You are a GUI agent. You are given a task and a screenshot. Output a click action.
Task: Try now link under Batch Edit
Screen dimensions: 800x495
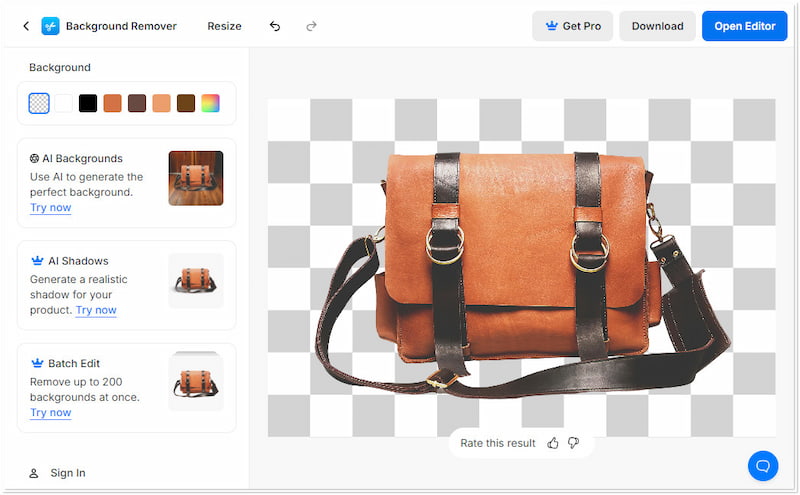[50, 412]
